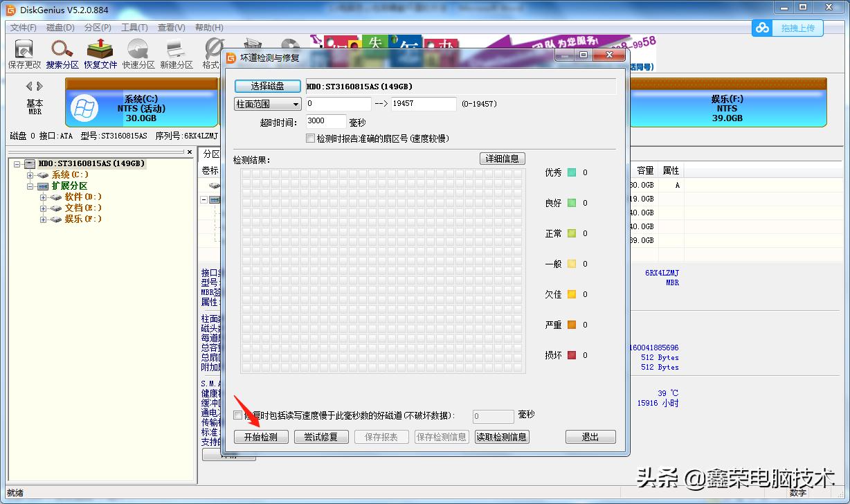Viewport: 850px width, 504px height.
Task: Set the 超时时间 value field
Action: click(325, 120)
